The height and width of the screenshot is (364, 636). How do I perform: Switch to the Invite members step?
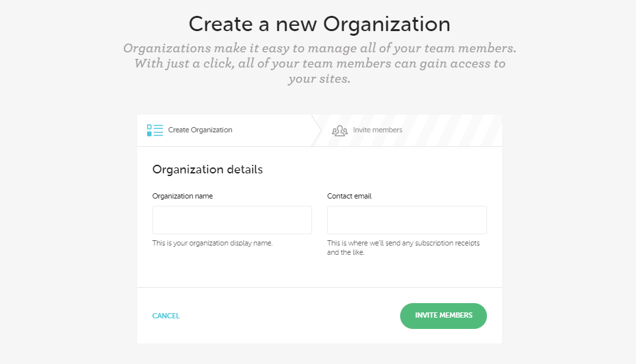pos(377,130)
